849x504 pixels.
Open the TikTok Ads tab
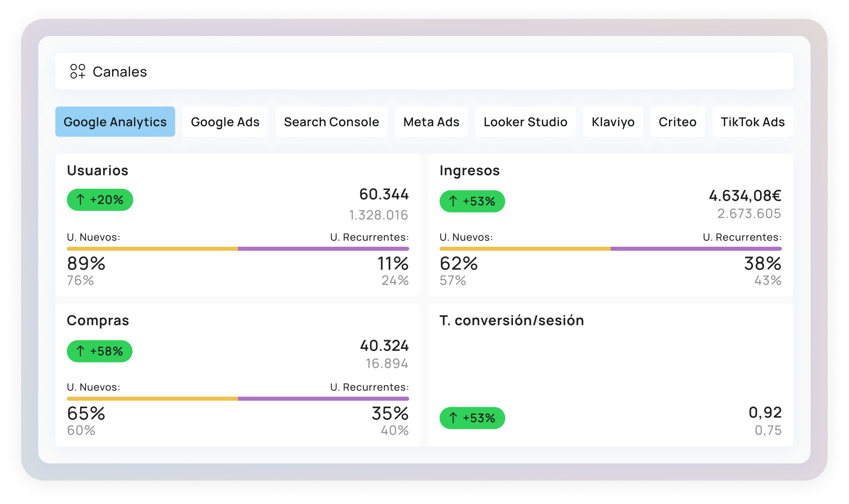752,122
